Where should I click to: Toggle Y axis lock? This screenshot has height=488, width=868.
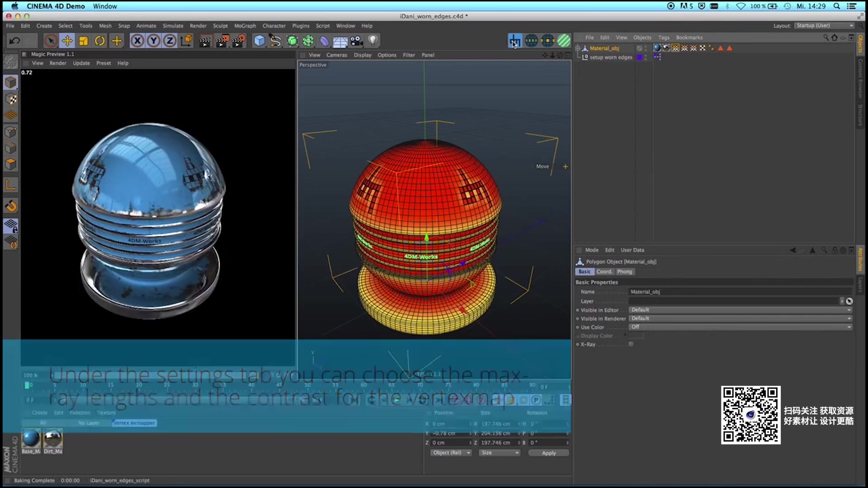tap(153, 41)
